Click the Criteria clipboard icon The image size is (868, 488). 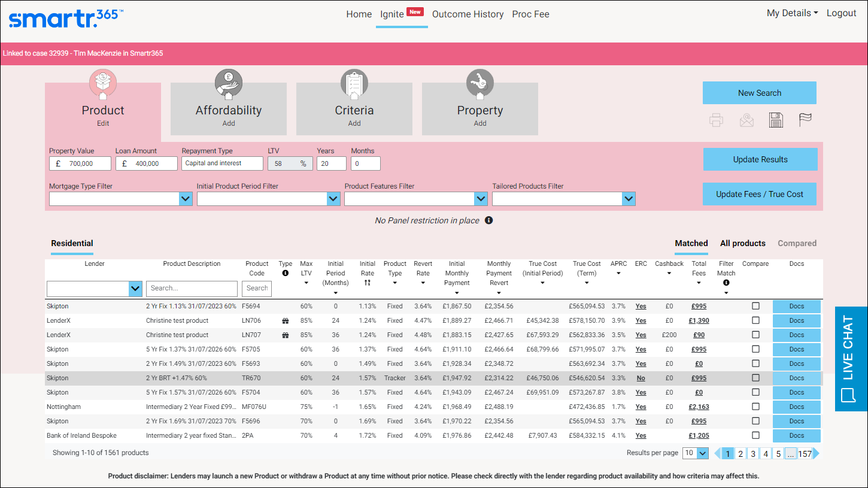pos(354,84)
